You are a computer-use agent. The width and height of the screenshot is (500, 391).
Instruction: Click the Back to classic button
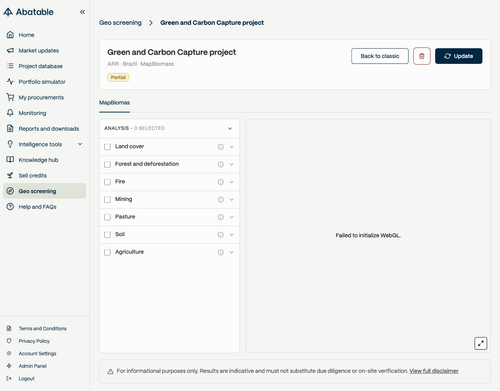380,56
